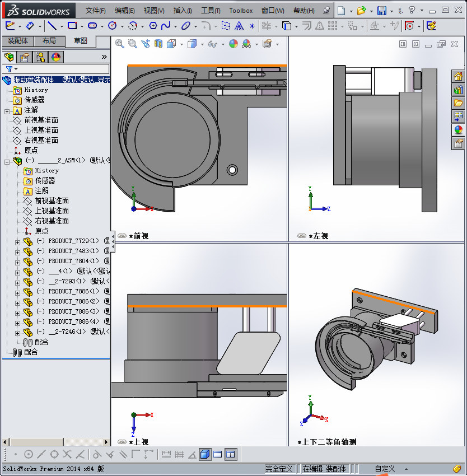This screenshot has width=467, height=476.
Task: Click the Zoom to Fit icon
Action: tap(119, 43)
